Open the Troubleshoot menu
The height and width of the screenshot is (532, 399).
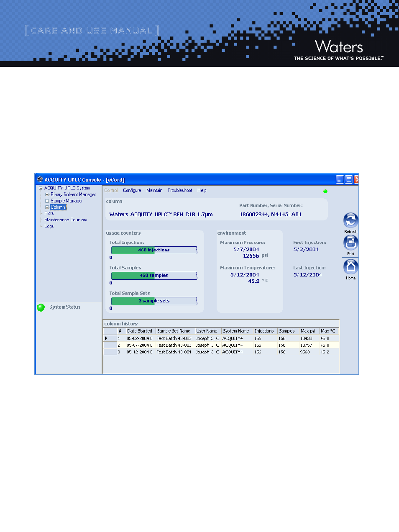[x=180, y=190]
